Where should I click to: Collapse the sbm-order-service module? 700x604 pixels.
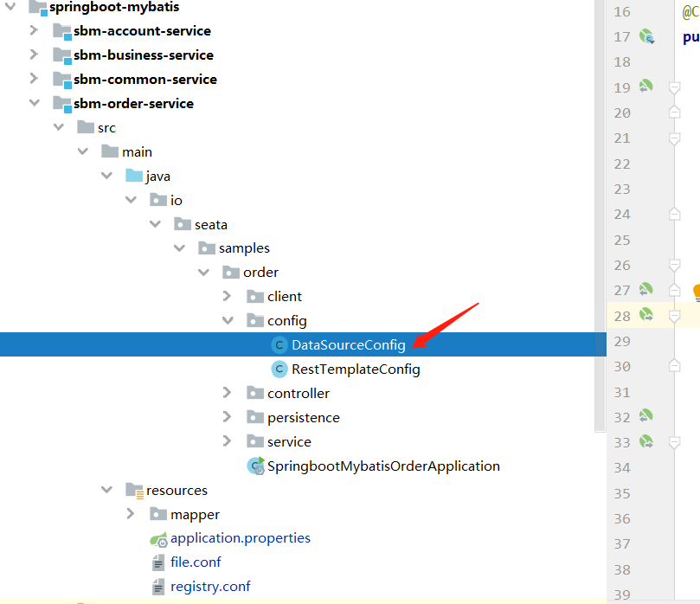pyautogui.click(x=35, y=103)
